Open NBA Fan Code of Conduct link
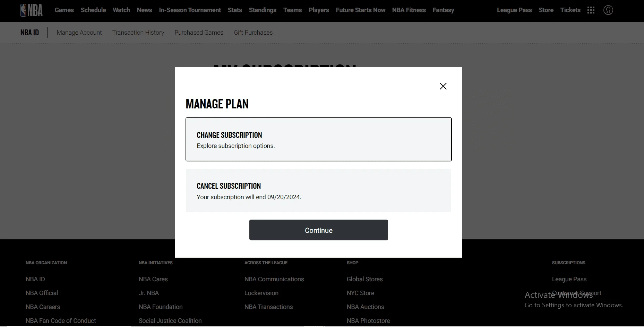Image resolution: width=644 pixels, height=327 pixels. tap(61, 321)
